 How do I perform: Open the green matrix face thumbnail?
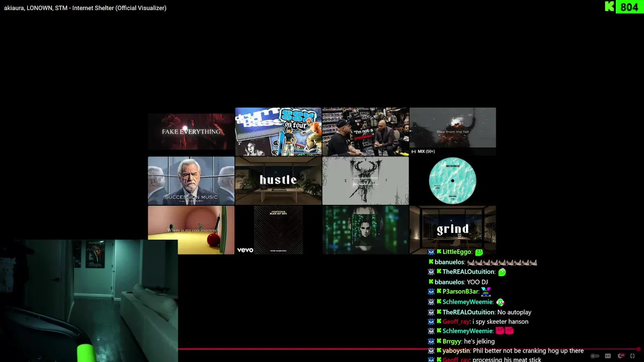[365, 230]
